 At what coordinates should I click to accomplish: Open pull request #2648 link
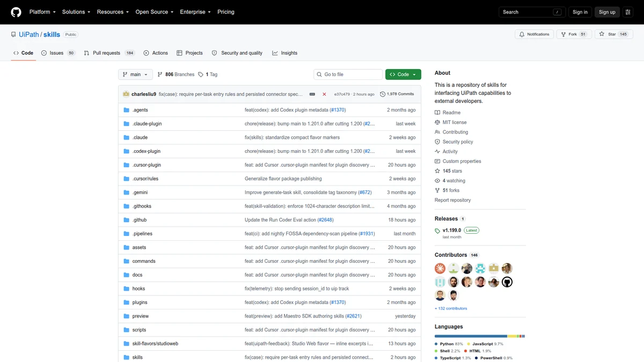click(325, 220)
